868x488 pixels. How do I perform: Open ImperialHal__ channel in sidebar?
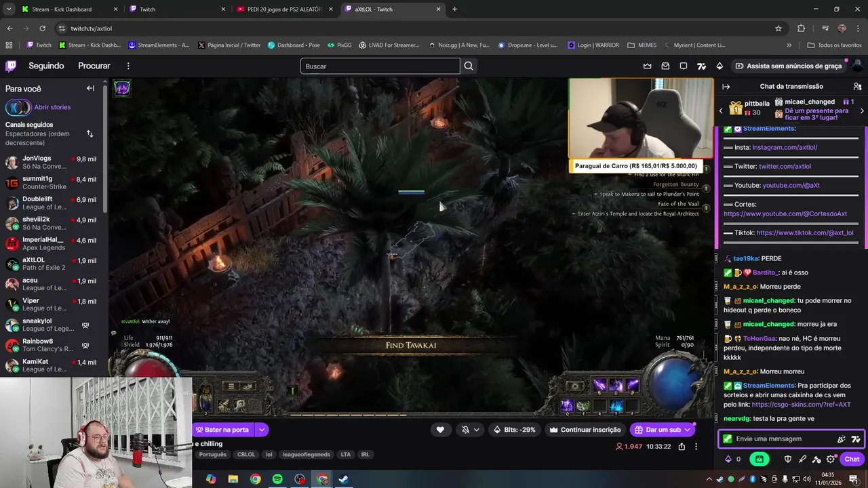point(53,243)
